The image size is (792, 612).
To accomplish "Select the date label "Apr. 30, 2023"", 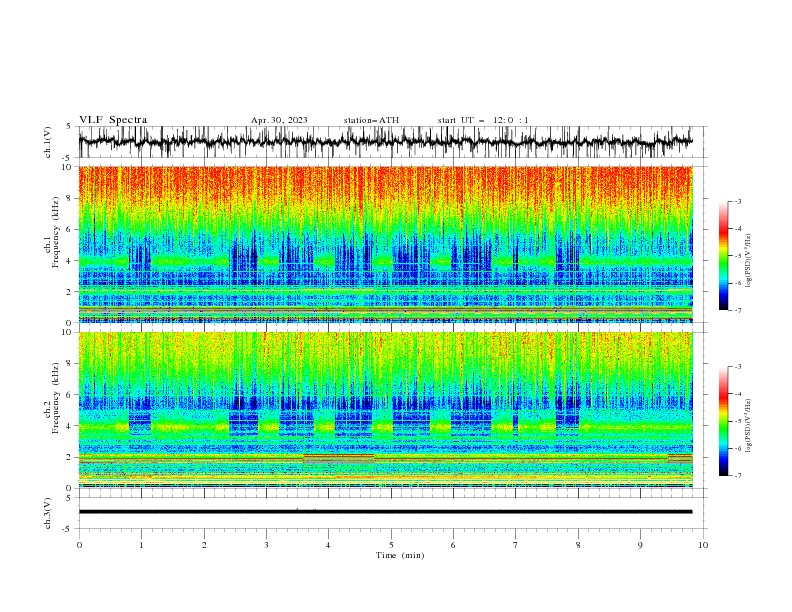I will (279, 120).
